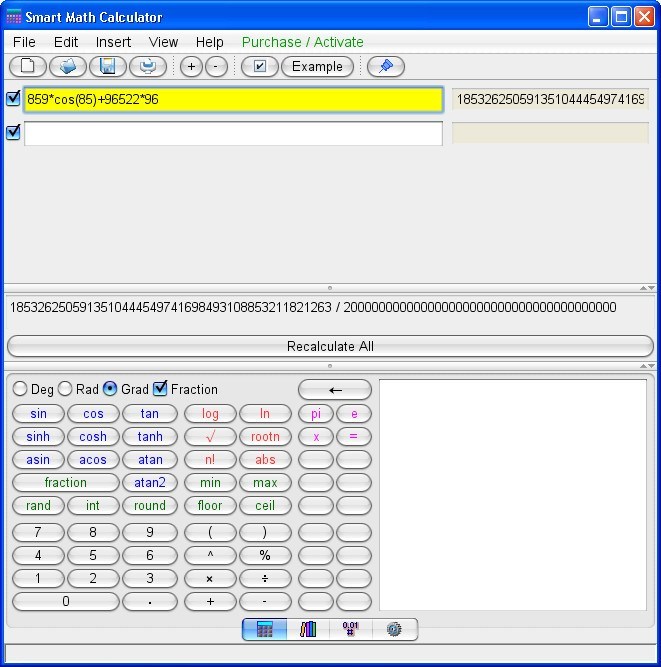Click the empty second expression field
This screenshot has width=661, height=667.
tap(234, 133)
